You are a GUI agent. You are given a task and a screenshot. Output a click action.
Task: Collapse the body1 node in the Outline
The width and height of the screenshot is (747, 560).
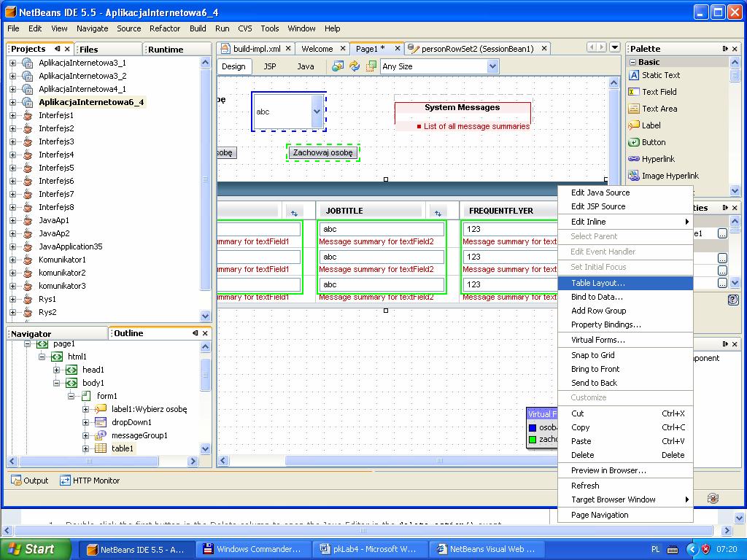point(56,383)
